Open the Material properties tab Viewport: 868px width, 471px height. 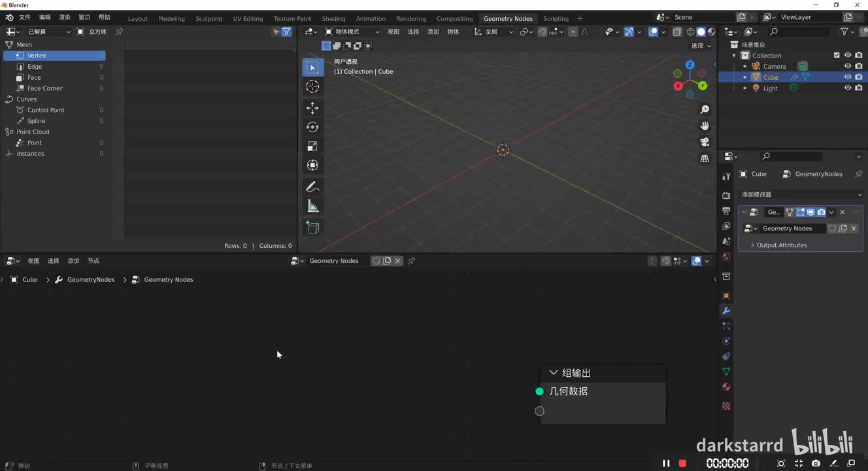pos(726,387)
